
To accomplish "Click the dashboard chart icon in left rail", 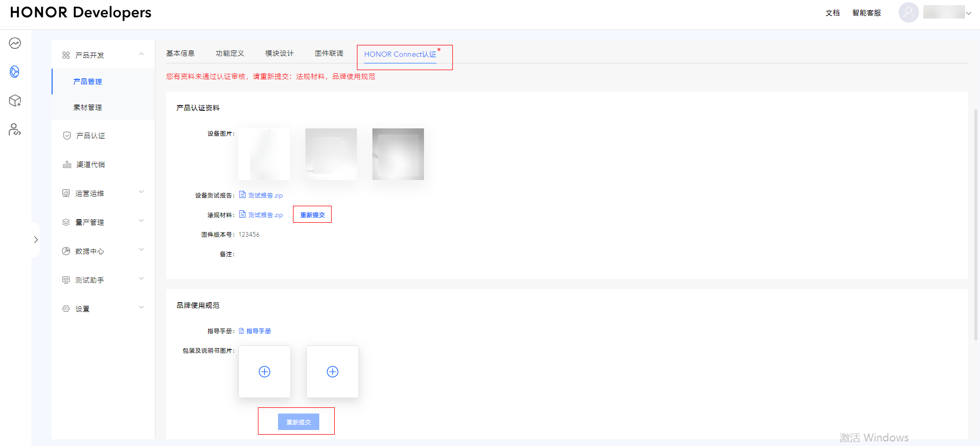I will 15,43.
